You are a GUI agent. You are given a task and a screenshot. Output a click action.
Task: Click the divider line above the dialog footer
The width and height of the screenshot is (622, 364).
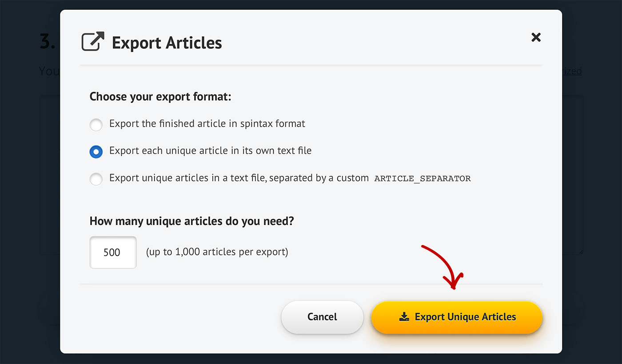click(x=311, y=285)
